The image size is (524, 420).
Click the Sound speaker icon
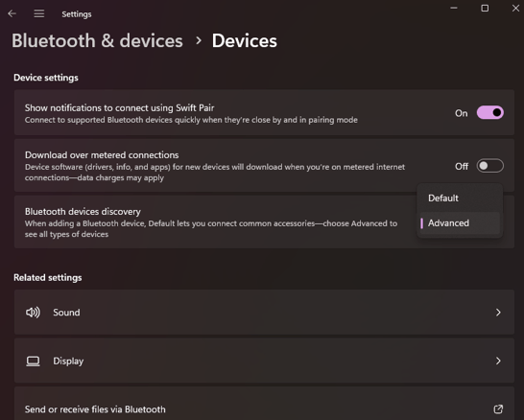pos(33,313)
